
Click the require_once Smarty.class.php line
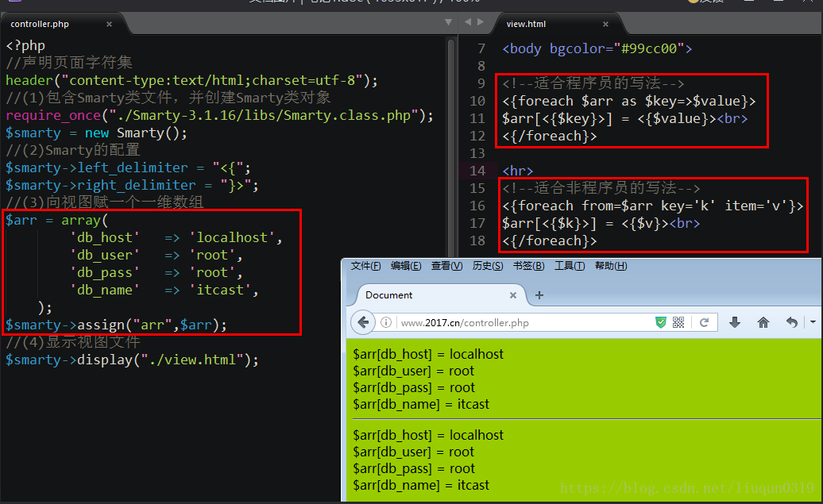[x=219, y=115]
